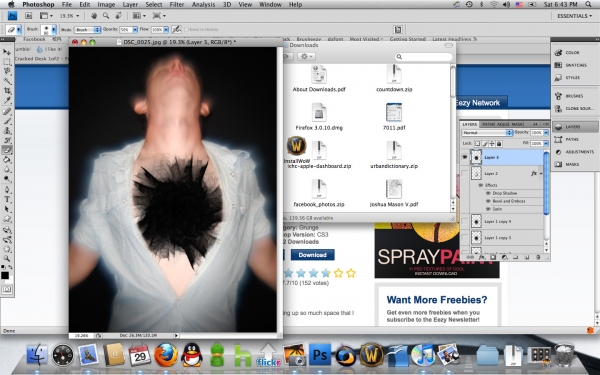Show Layer 2 visibility box

pos(465,173)
